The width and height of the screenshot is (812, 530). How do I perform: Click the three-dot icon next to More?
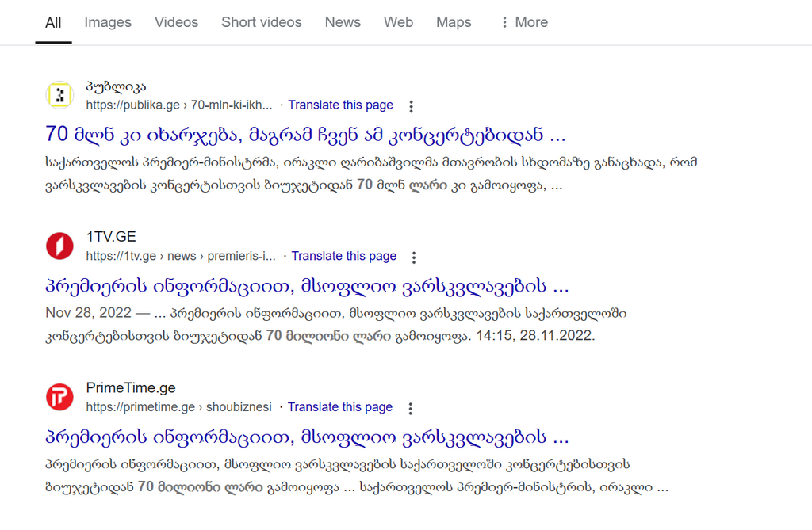point(504,21)
